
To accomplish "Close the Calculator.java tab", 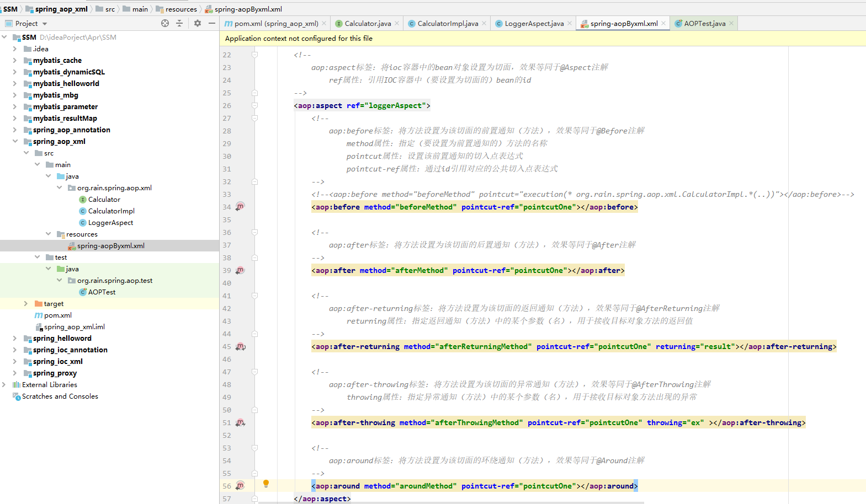I will [397, 23].
